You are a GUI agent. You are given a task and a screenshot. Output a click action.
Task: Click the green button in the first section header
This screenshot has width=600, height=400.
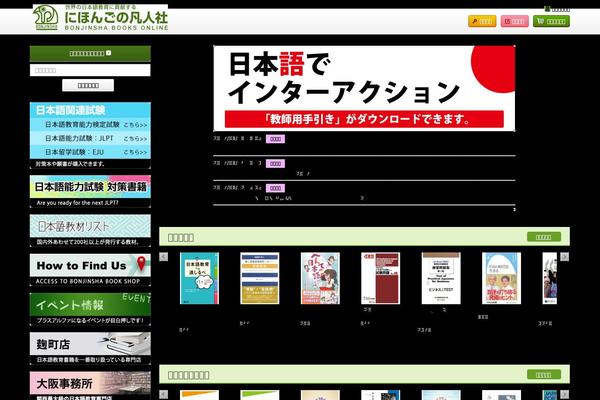click(x=544, y=237)
